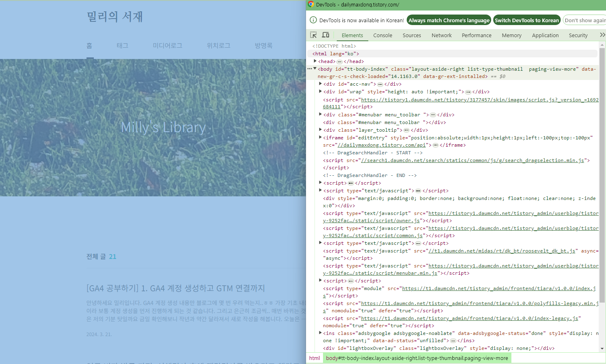Screen dimensions: 606x364
Task: Open the 홈 menu on the blog
Action: pos(89,46)
